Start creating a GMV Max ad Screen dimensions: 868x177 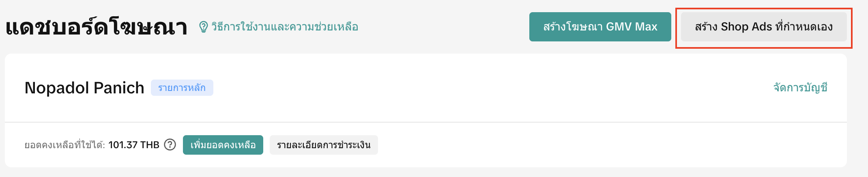click(x=600, y=27)
